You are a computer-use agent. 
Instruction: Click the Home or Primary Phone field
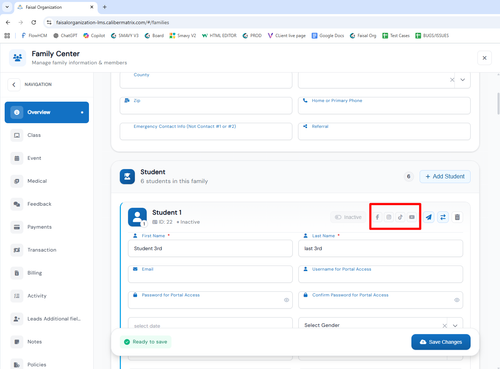[x=384, y=106]
